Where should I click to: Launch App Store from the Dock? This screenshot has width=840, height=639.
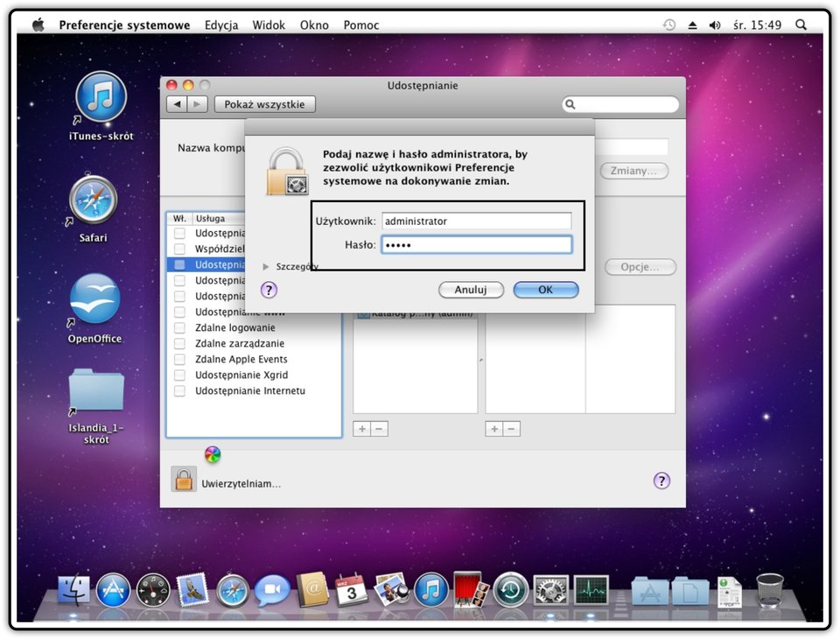113,590
